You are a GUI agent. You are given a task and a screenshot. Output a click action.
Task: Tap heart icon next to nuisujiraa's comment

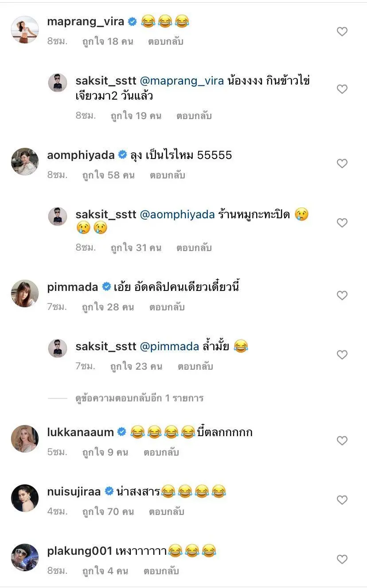(342, 500)
